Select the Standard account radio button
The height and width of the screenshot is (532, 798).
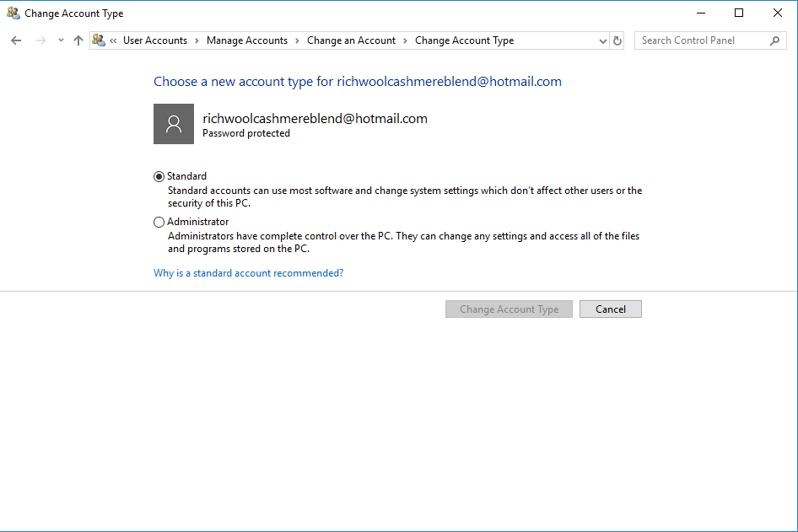coord(159,176)
